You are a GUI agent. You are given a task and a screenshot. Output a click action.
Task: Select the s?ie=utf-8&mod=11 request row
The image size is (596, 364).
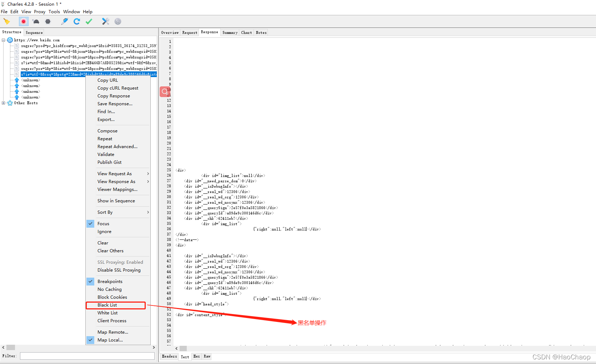pyautogui.click(x=89, y=63)
